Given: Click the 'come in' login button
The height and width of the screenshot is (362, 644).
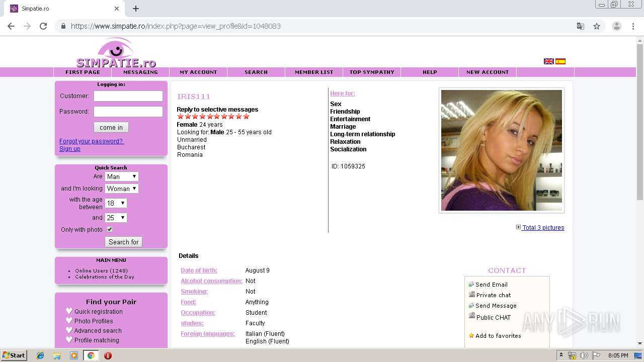Looking at the screenshot, I should 111,127.
